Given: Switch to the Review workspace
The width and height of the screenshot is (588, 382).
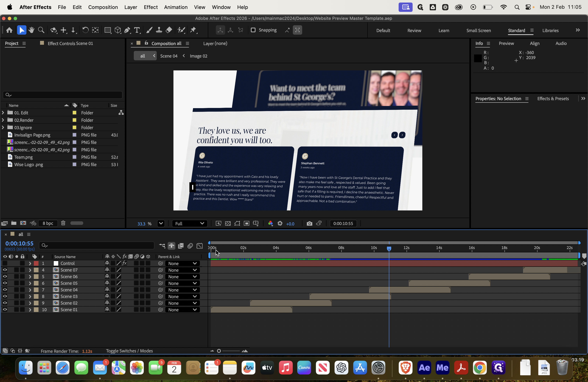Looking at the screenshot, I should coord(414,30).
